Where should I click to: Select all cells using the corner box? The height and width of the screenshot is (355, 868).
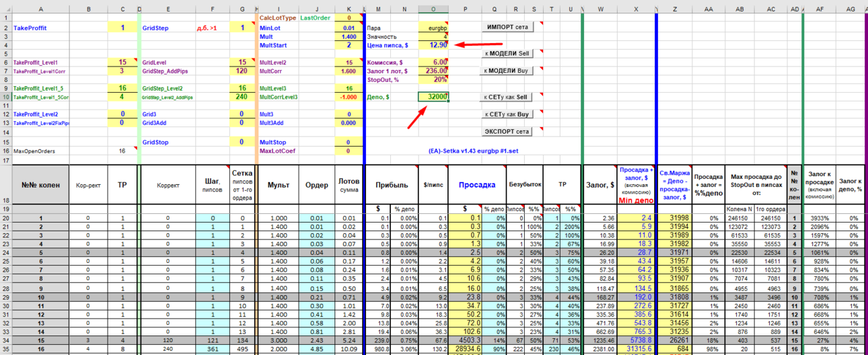[x=5, y=9]
